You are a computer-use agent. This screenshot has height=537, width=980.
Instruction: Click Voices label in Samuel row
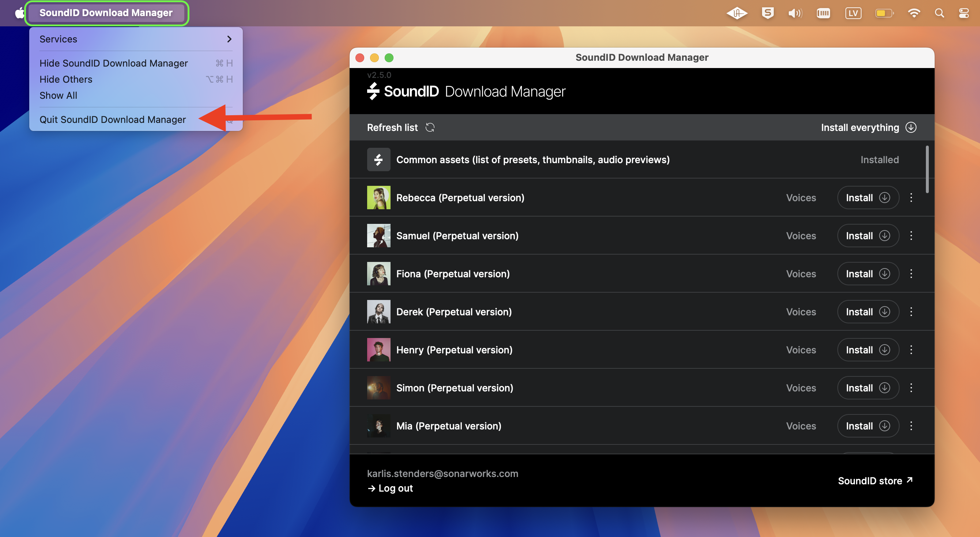click(x=801, y=236)
